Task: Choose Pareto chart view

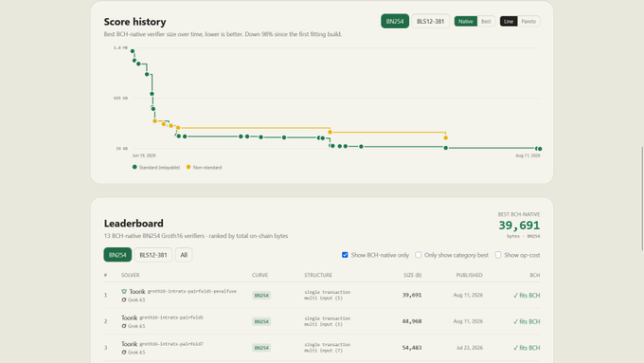Action: [528, 22]
